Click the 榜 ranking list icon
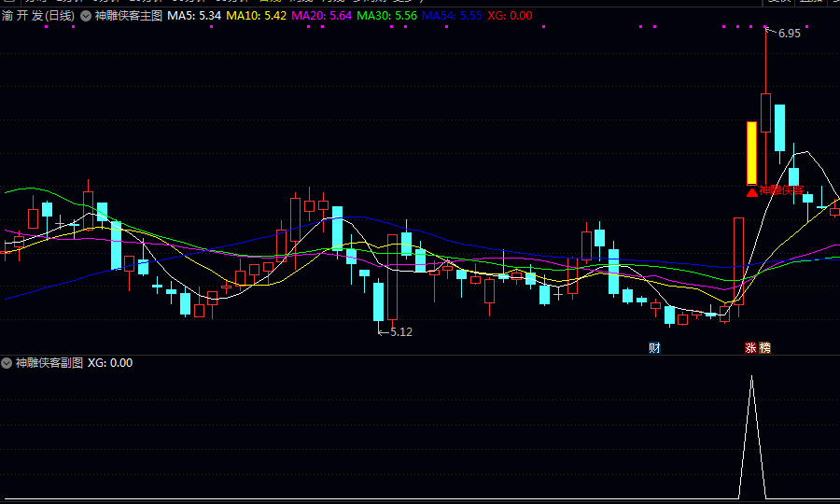Image resolution: width=840 pixels, height=504 pixels. click(765, 348)
